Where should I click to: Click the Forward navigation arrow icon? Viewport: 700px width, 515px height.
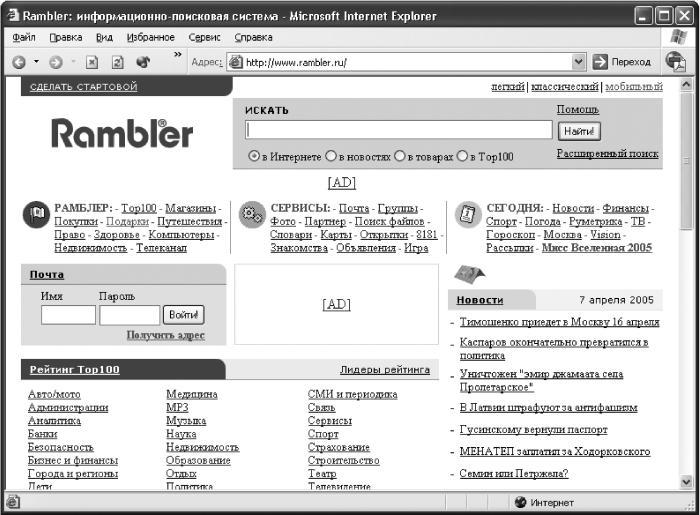55,62
